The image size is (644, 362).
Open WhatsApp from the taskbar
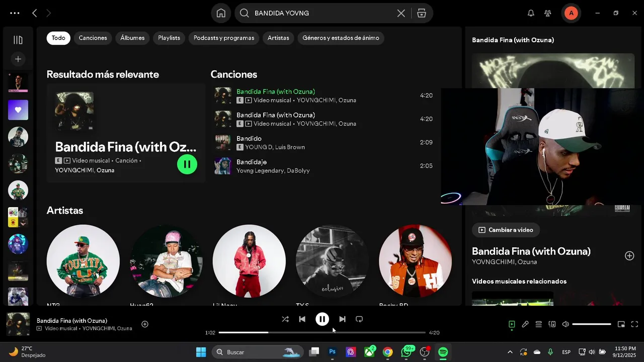click(x=406, y=352)
